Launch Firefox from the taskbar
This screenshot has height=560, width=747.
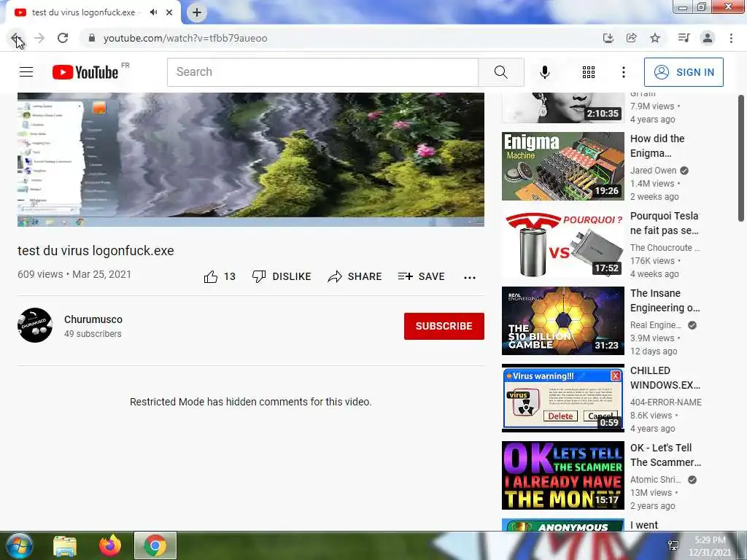(x=110, y=545)
